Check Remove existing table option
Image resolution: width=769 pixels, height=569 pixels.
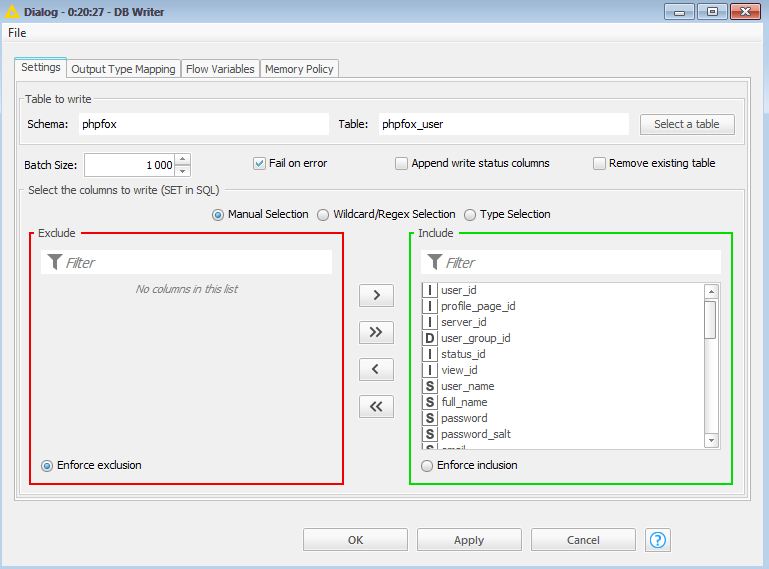click(x=600, y=163)
